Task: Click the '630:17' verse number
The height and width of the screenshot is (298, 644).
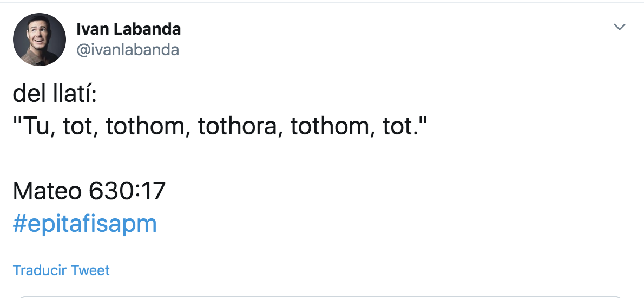Action: [x=127, y=191]
